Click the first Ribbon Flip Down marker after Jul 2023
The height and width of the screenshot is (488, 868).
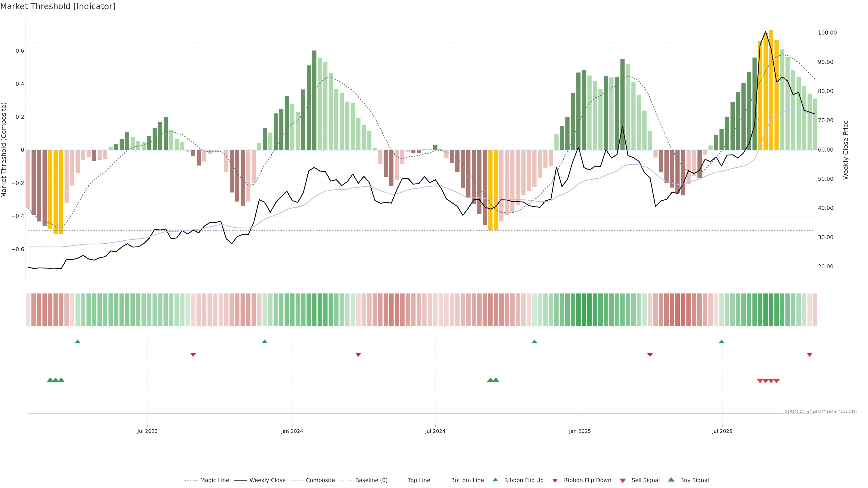193,355
